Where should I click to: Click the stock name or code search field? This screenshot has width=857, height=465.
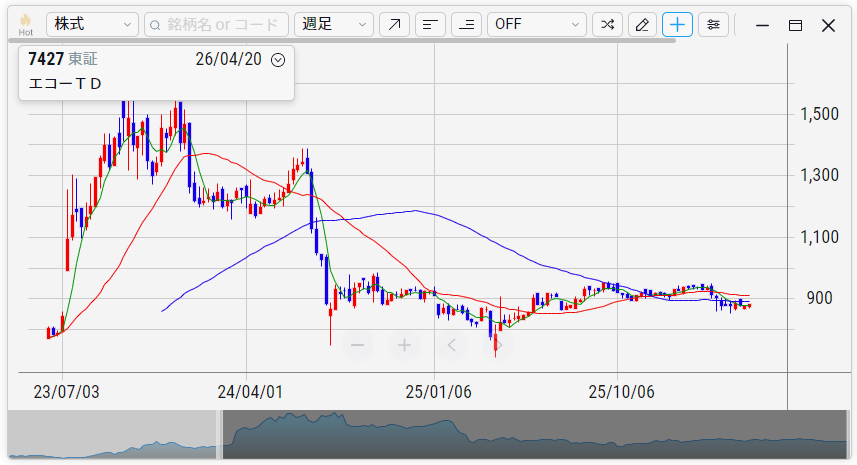coord(216,25)
